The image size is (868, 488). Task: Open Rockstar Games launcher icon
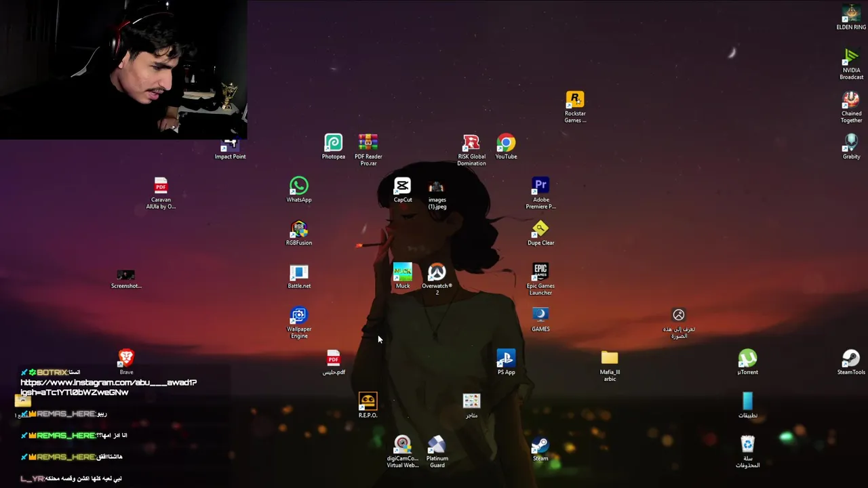pyautogui.click(x=575, y=107)
